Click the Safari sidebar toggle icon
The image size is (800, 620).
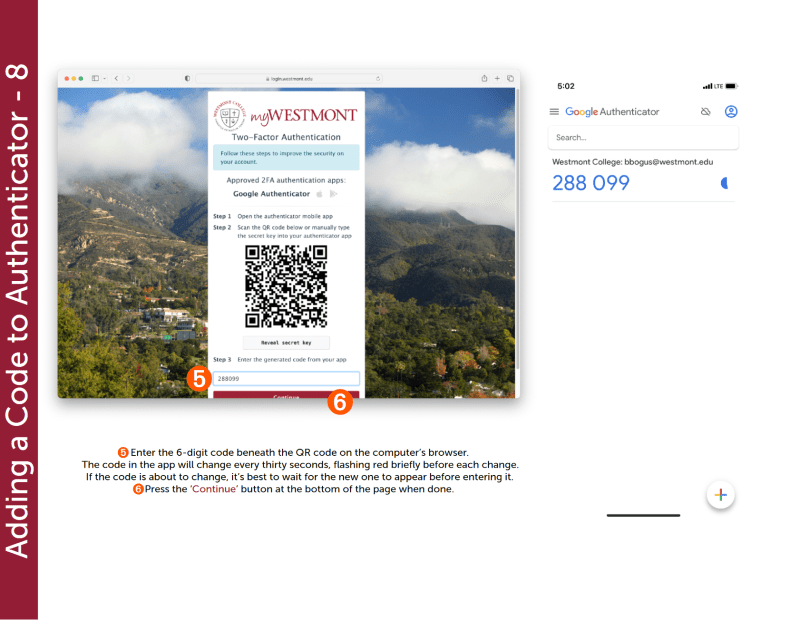click(x=95, y=78)
